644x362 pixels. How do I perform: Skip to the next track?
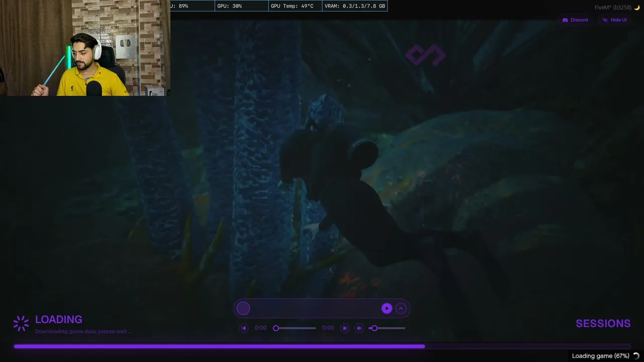coord(345,328)
